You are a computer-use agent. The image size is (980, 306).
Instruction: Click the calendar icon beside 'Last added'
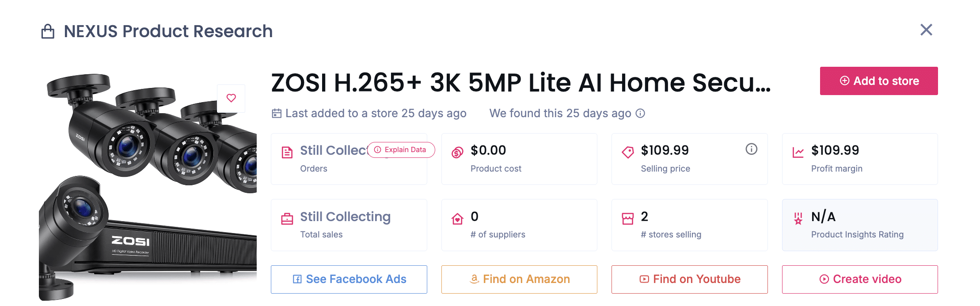277,114
